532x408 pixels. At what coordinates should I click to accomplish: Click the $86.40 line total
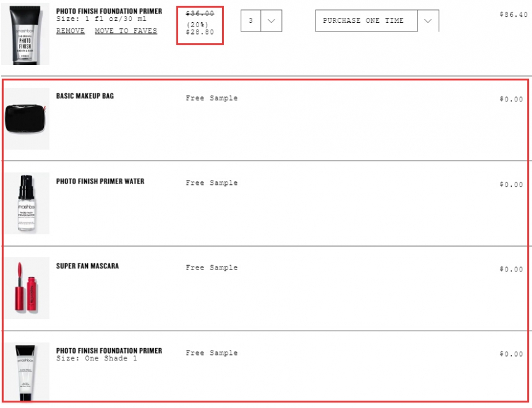click(513, 14)
